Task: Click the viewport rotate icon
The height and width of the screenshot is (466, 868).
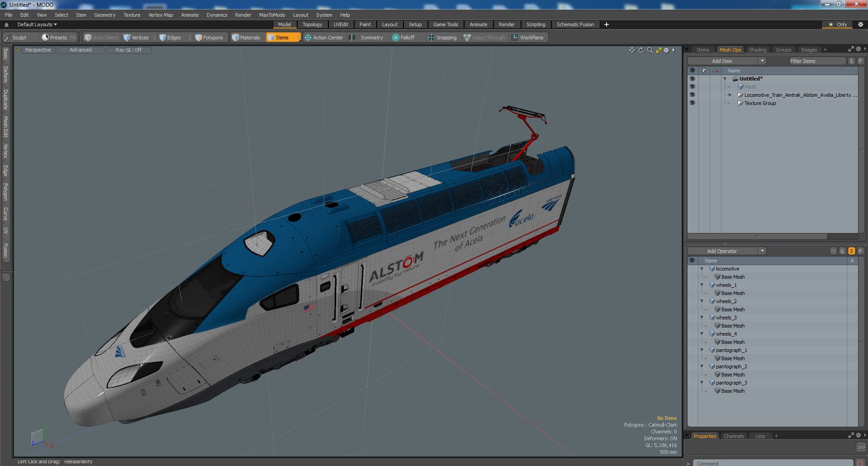Action: 641,50
